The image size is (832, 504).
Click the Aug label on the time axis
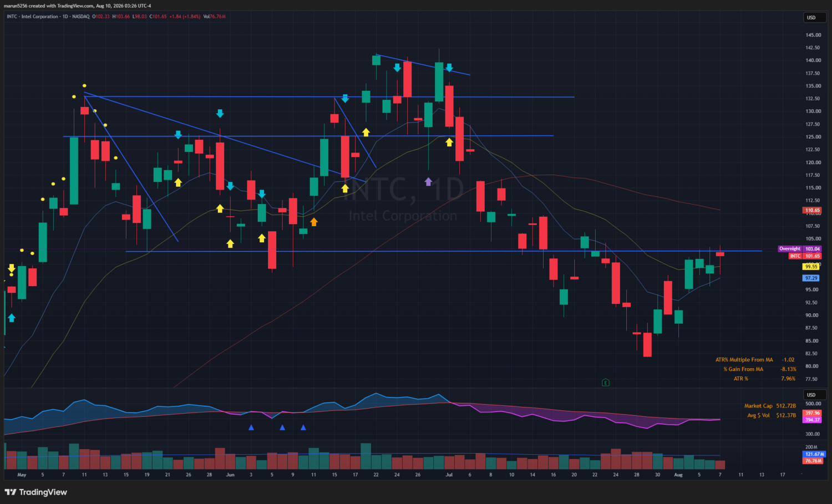678,475
